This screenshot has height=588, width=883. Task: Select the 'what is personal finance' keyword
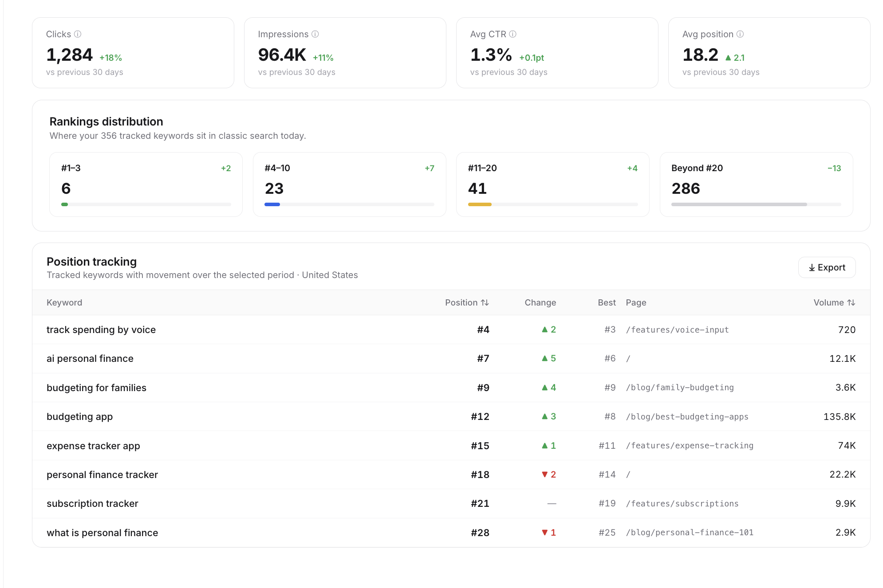[102, 533]
